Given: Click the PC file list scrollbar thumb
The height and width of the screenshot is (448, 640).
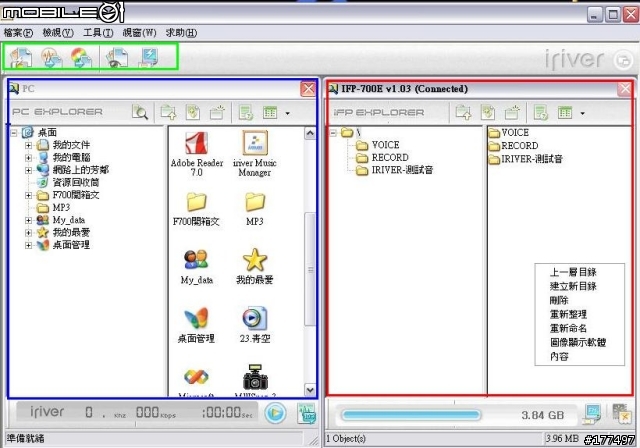Looking at the screenshot, I should point(310,268).
